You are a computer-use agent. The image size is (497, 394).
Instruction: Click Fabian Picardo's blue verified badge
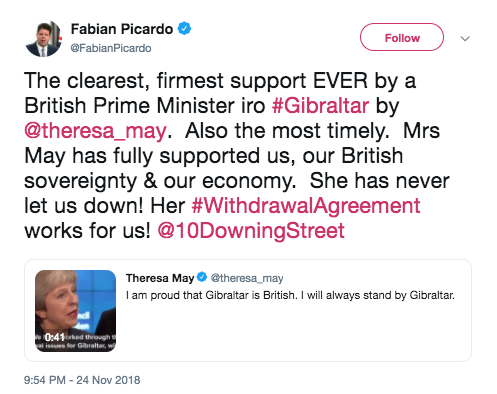pos(184,28)
